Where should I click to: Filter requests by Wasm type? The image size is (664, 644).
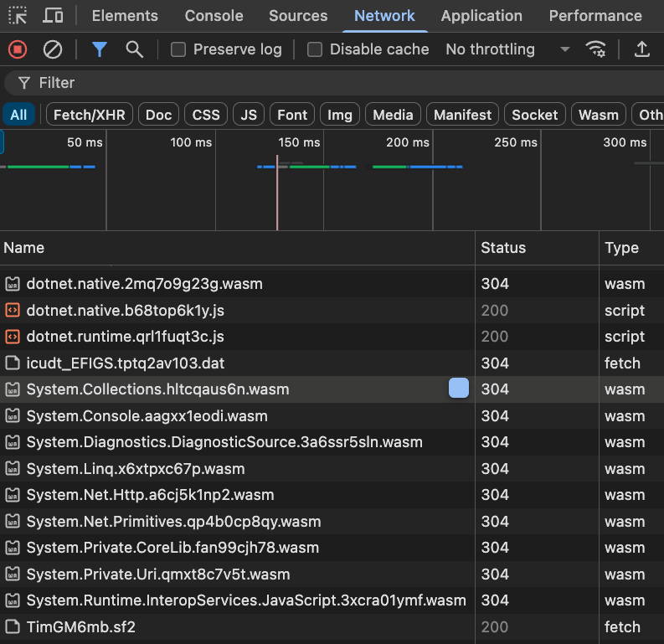[x=598, y=115]
